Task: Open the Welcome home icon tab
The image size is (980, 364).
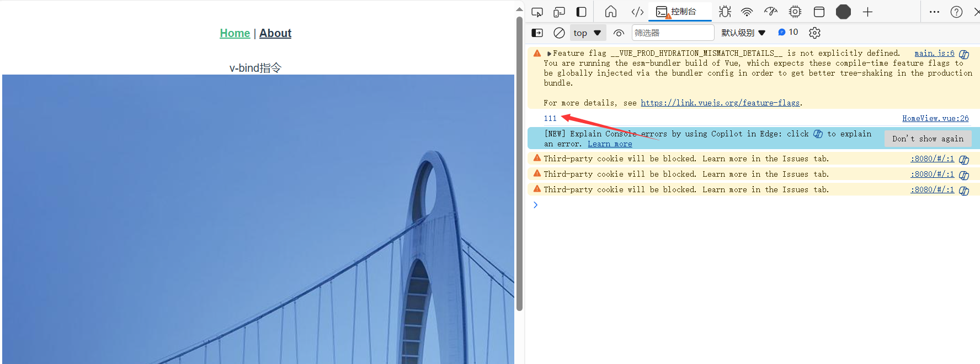Action: (611, 12)
